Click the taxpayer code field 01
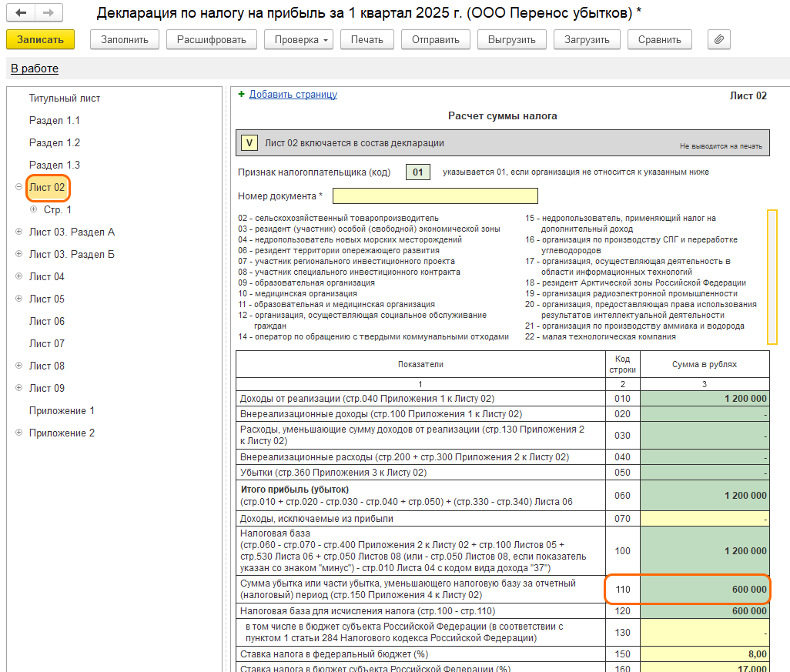The width and height of the screenshot is (790, 672). [x=417, y=172]
